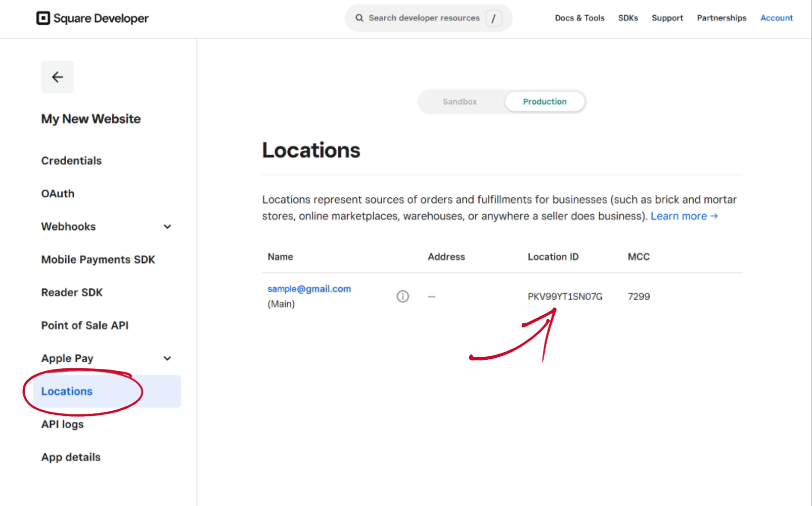Select the Production environment toggle
This screenshot has width=812, height=506.
(x=545, y=102)
